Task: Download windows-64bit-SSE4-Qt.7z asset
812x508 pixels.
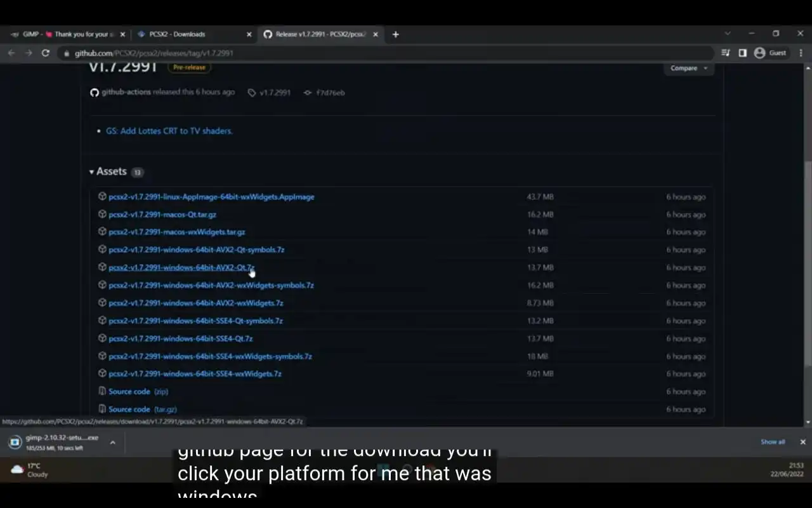Action: pos(181,339)
